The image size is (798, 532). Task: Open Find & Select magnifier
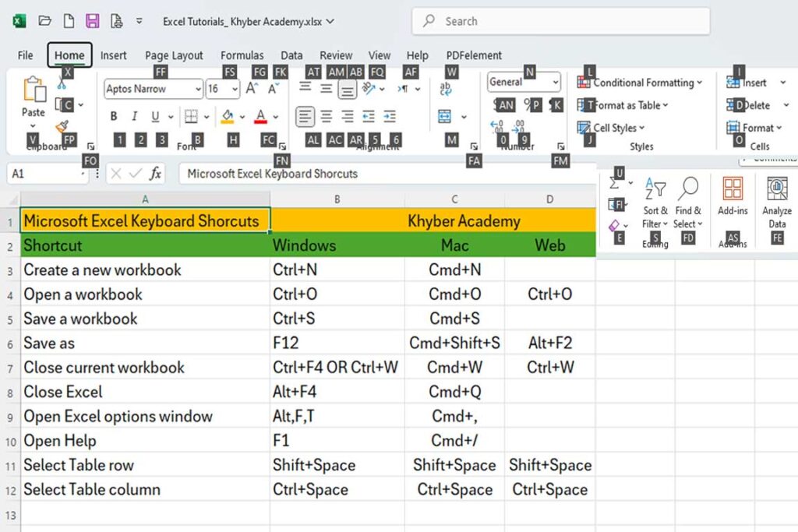pos(687,203)
